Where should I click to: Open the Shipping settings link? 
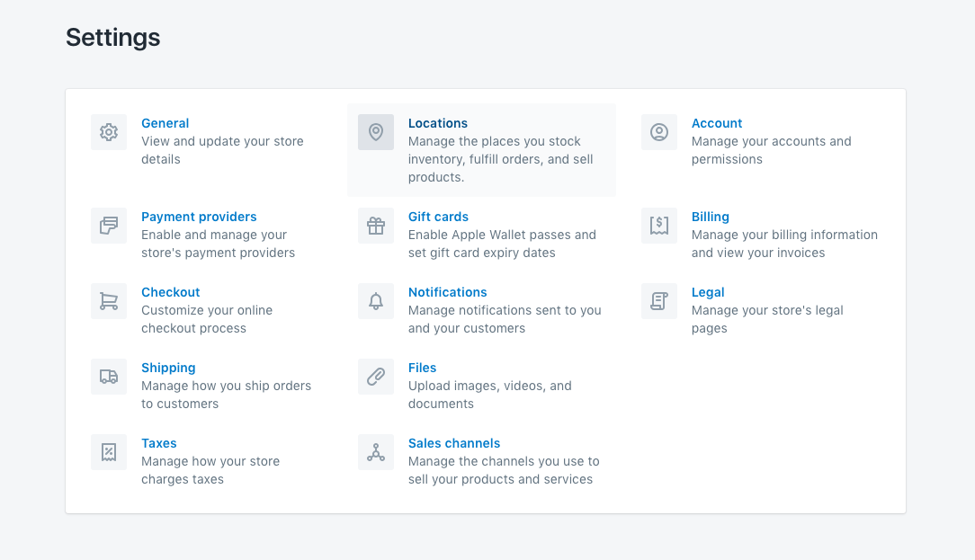coord(168,368)
